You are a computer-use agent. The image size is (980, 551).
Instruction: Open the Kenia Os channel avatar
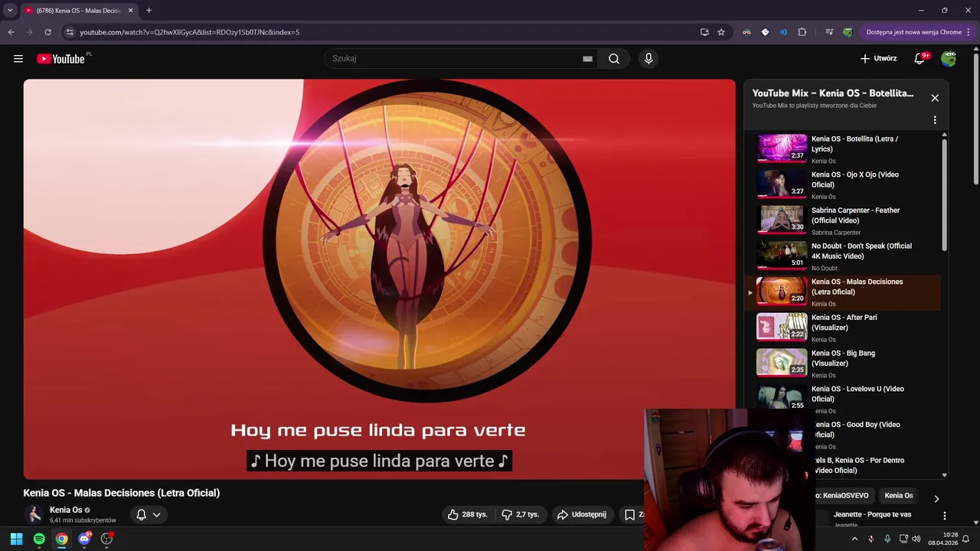click(34, 515)
